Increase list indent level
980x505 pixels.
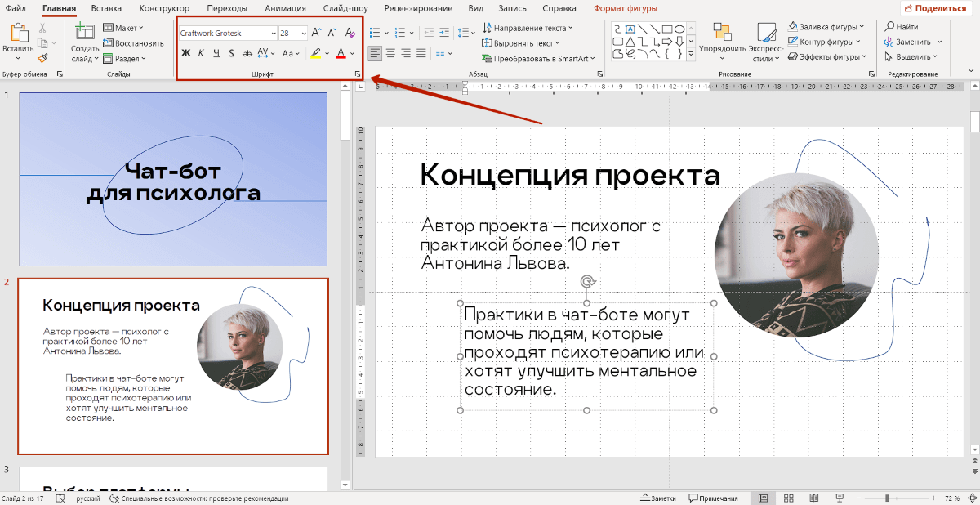click(443, 33)
